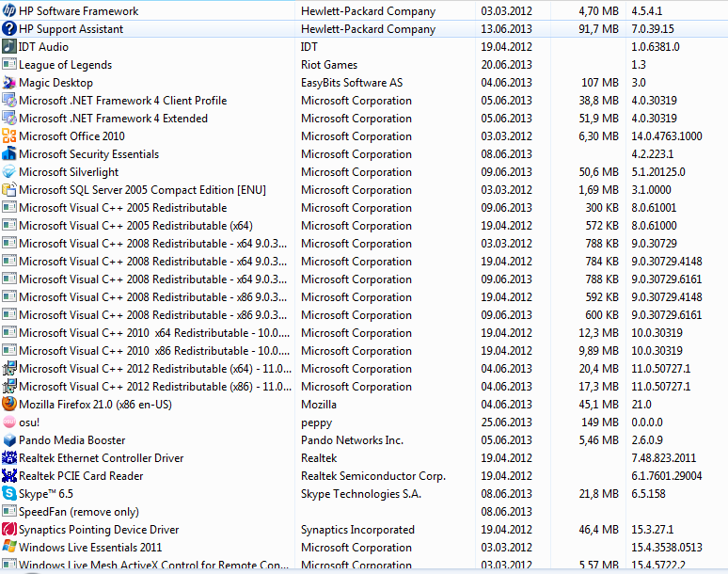This screenshot has width=728, height=574.
Task: Click publisher Riot Games
Action: [329, 65]
